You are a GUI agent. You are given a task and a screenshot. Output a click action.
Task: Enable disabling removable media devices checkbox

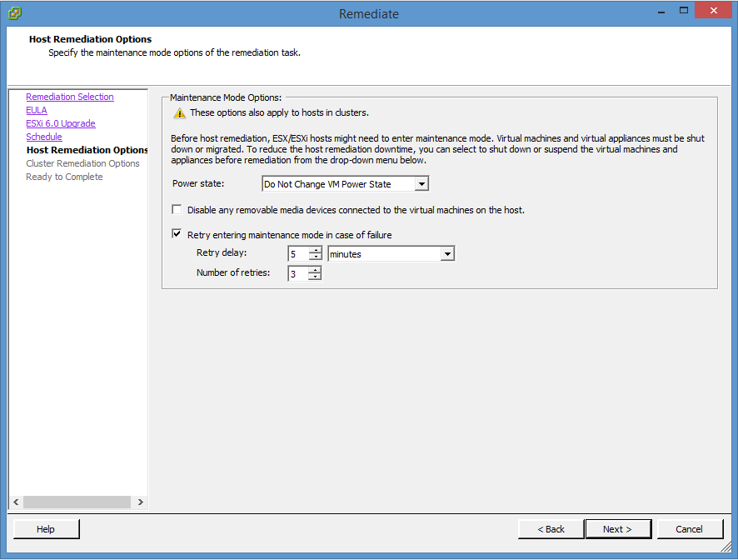(x=177, y=210)
